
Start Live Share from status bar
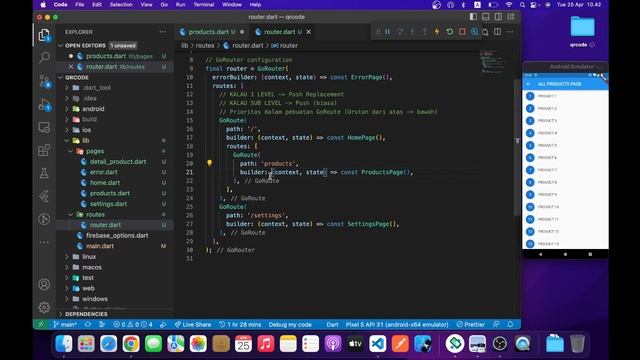point(193,324)
